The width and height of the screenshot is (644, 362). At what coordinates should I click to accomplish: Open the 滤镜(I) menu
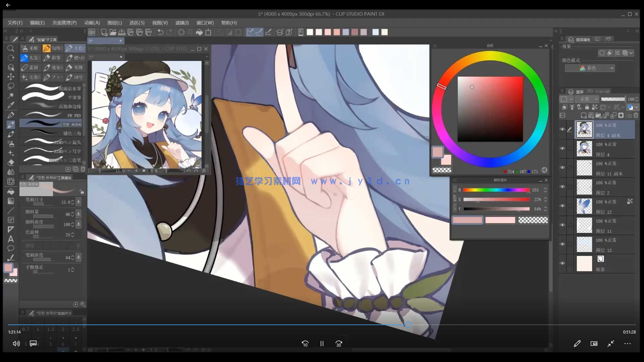point(182,23)
